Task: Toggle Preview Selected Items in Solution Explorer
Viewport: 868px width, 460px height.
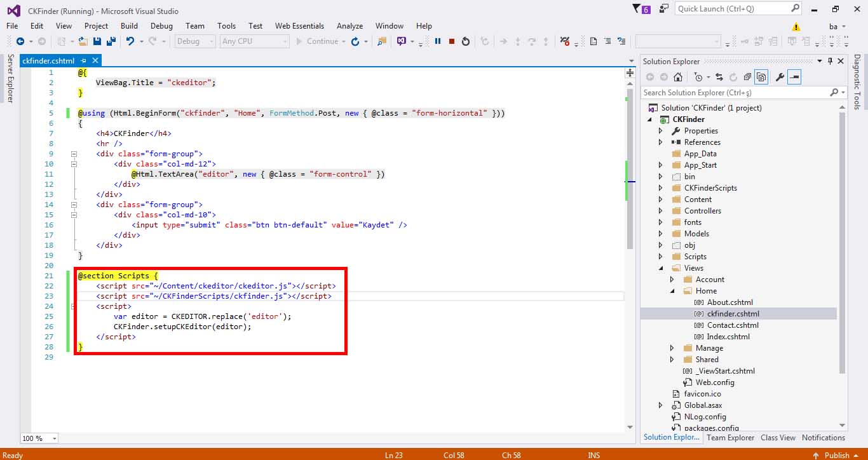Action: (x=794, y=77)
